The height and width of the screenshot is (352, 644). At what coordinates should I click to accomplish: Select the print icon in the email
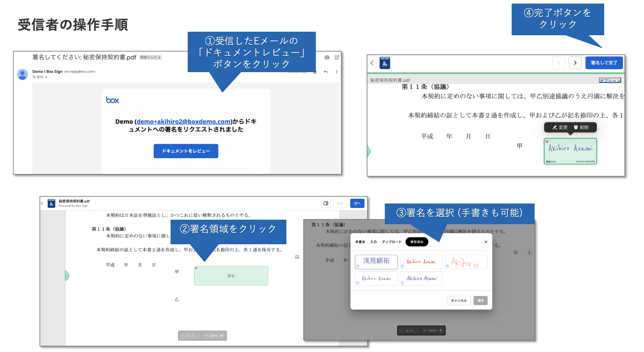[x=327, y=57]
